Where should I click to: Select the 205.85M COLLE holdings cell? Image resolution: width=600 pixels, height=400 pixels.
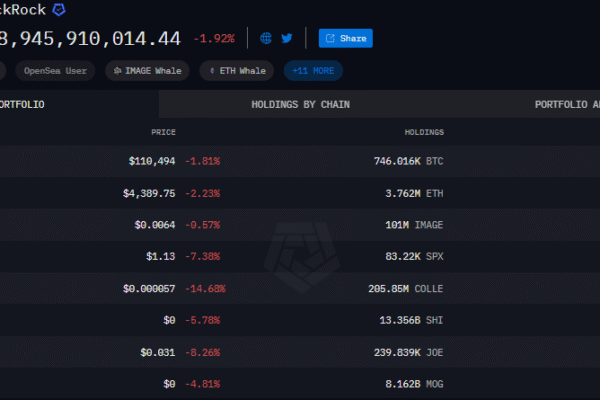406,289
